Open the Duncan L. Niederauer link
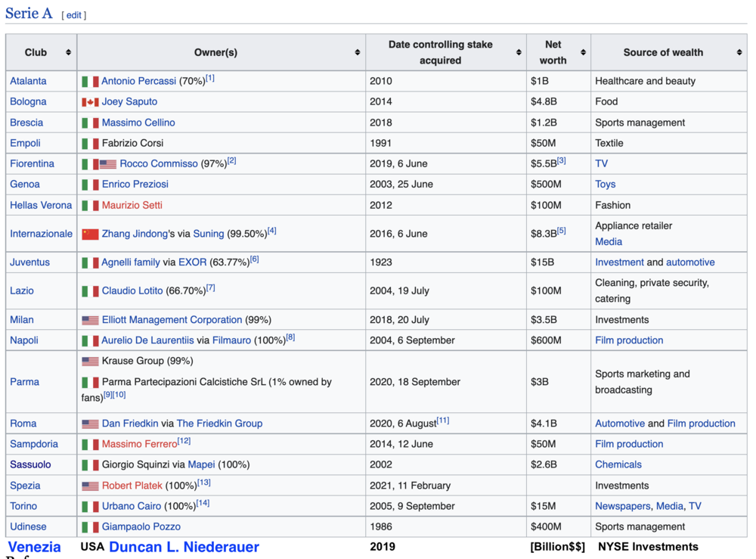Screen dimensions: 756x559 pyautogui.click(x=184, y=547)
